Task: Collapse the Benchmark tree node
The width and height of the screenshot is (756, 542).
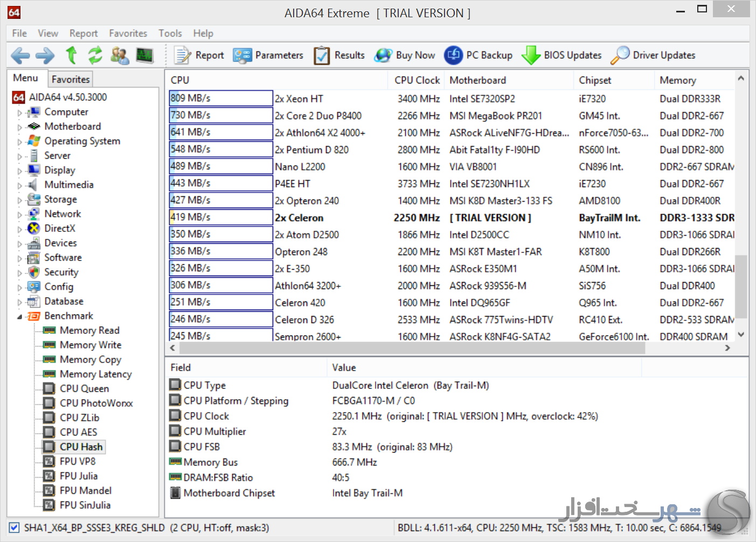Action: click(x=20, y=317)
